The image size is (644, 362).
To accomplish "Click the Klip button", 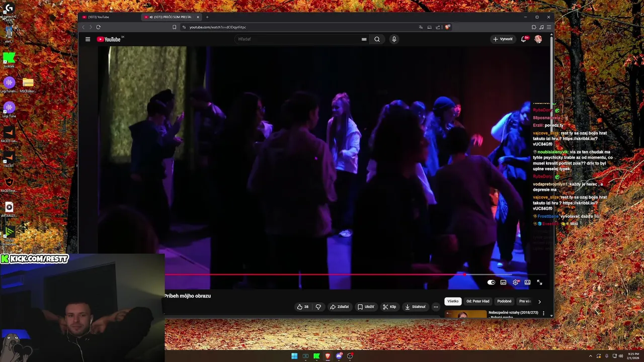I will 389,307.
